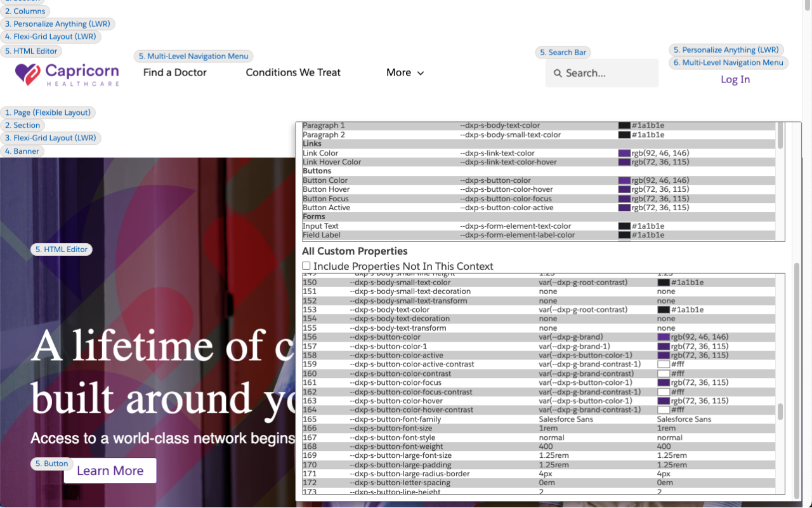Click the "3. Personalize Anything (LWR)" badge
Viewport: 812px width, 508px height.
click(58, 23)
